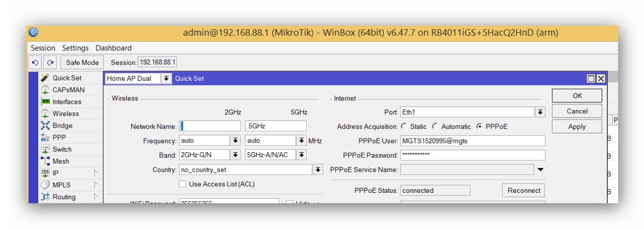Click PPPoE Service Name field
This screenshot has width=644, height=229.
tap(467, 170)
